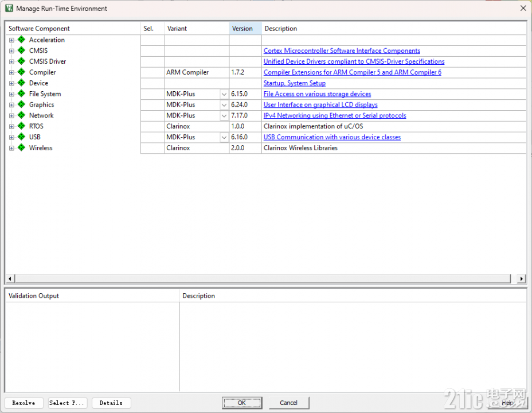Click the upper Description column header
This screenshot has height=413, width=532.
pyautogui.click(x=394, y=29)
